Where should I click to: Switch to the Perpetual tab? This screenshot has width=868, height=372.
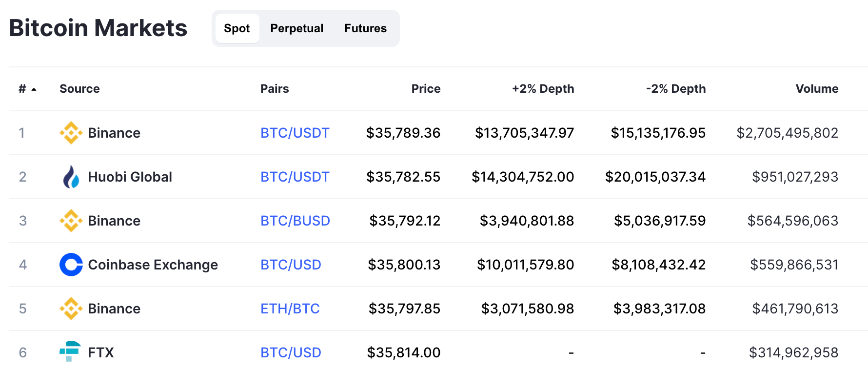coord(296,28)
